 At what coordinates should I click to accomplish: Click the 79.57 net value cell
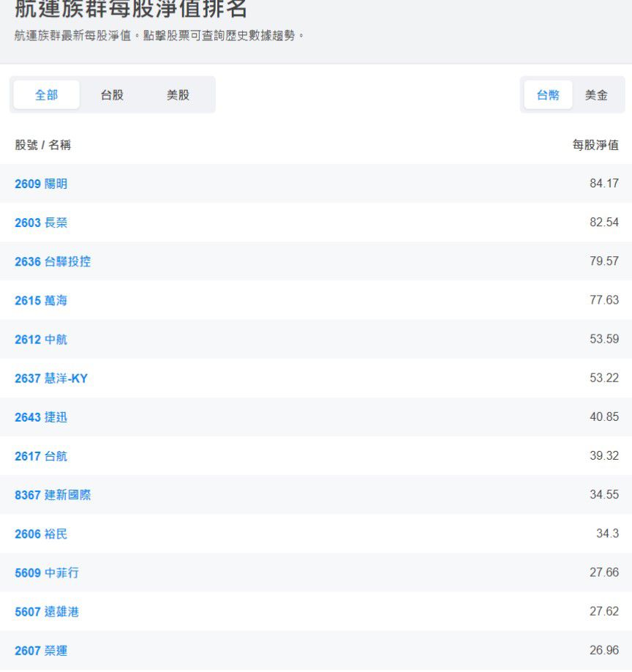tap(604, 261)
